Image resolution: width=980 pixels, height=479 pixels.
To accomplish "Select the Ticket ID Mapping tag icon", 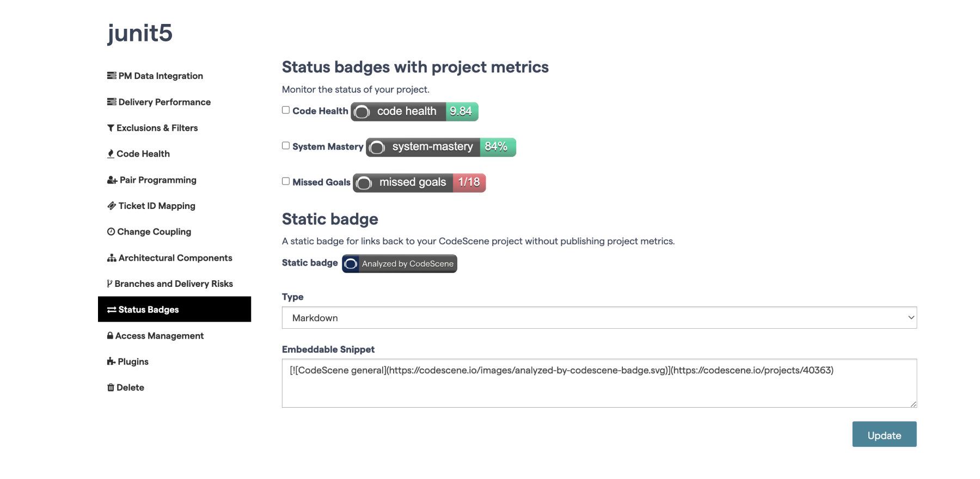I will (111, 206).
